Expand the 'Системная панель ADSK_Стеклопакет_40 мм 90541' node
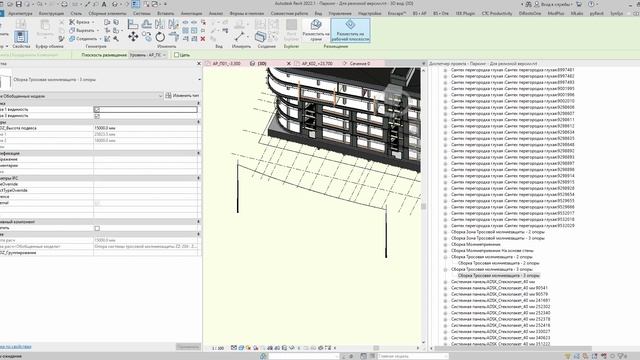The height and width of the screenshot is (360, 640). [445, 288]
